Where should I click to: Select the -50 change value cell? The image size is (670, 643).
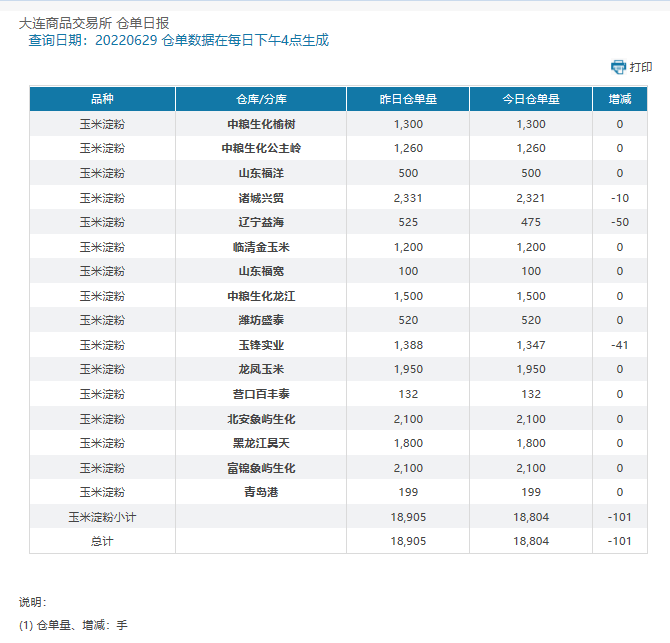pos(619,222)
